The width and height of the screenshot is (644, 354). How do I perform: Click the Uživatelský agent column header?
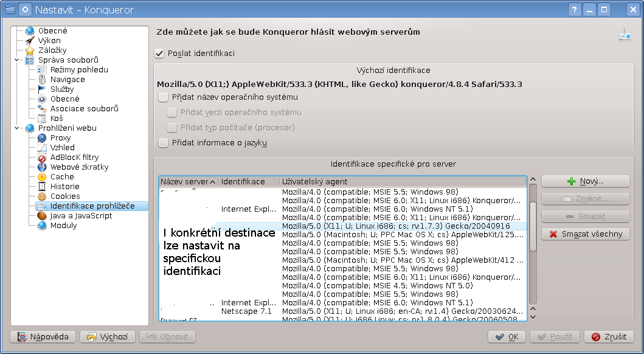tap(403, 182)
